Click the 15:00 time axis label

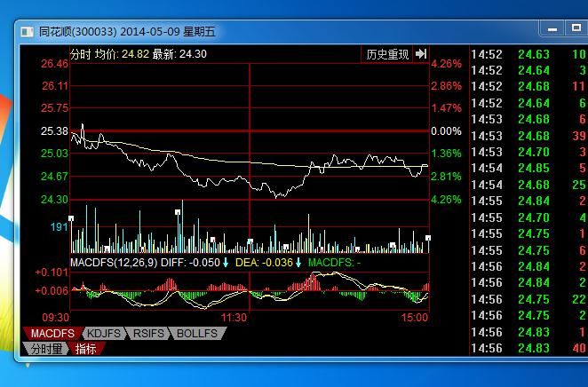pyautogui.click(x=415, y=318)
